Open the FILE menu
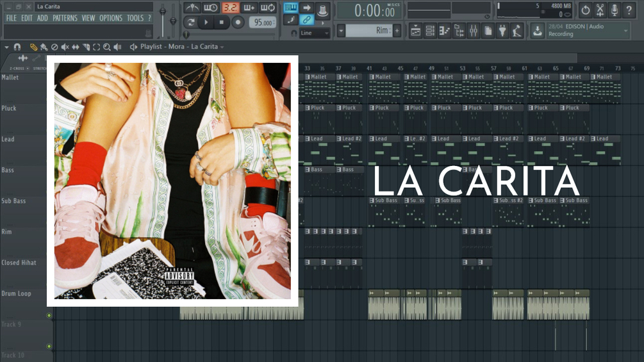 click(x=12, y=18)
